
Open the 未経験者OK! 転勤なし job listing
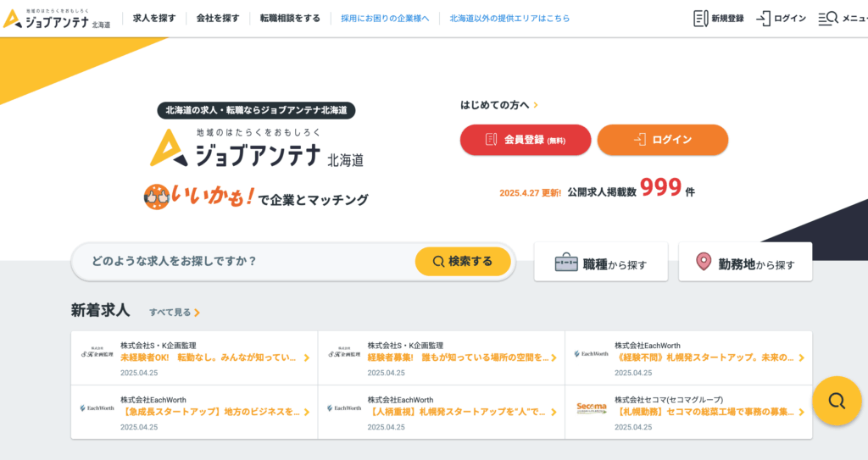pos(194,358)
